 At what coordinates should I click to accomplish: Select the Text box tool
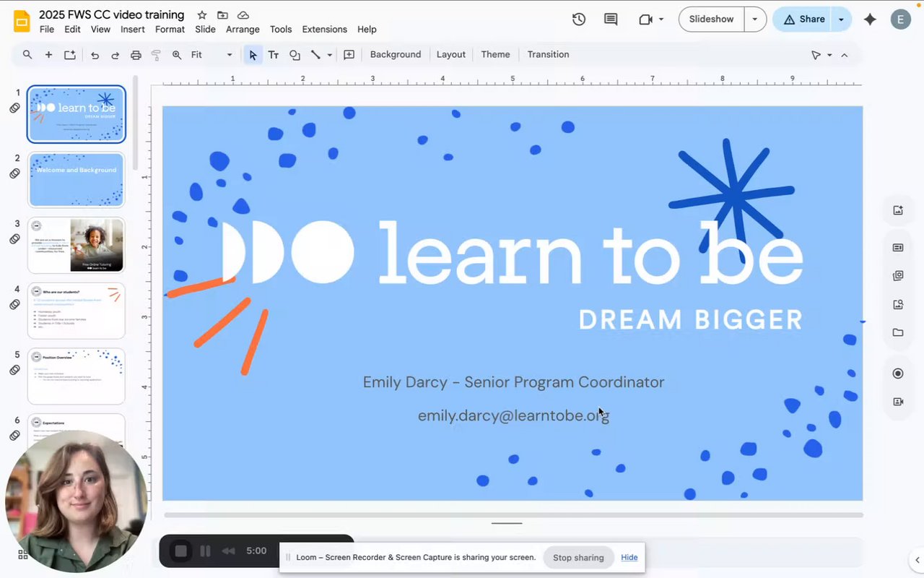(x=274, y=55)
